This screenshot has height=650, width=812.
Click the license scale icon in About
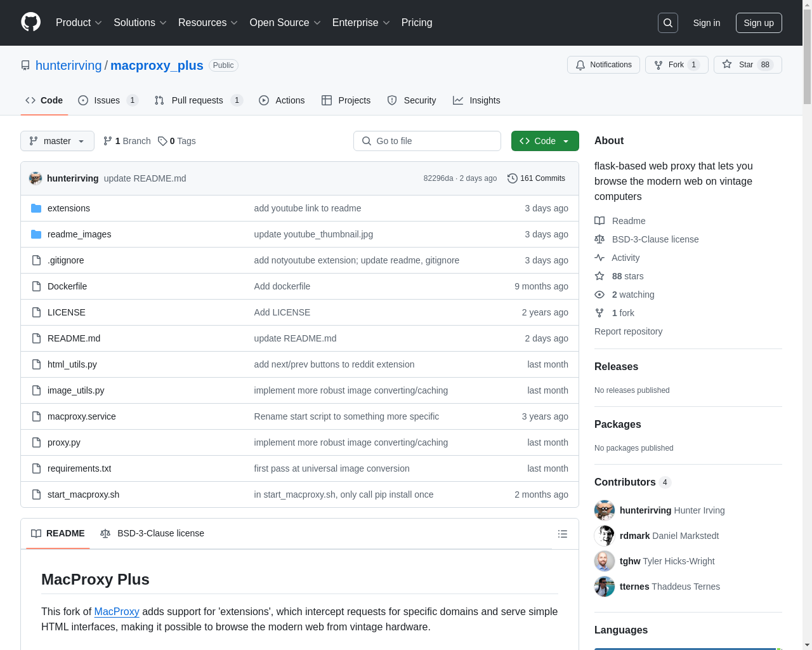tap(599, 239)
